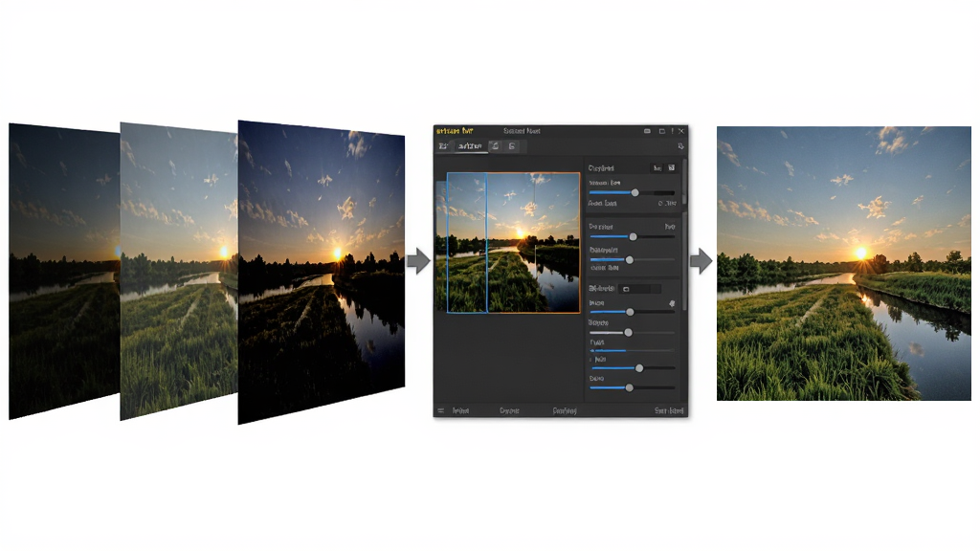The height and width of the screenshot is (551, 980).
Task: Adjust the bottom slider in the settings panel
Action: pos(632,388)
